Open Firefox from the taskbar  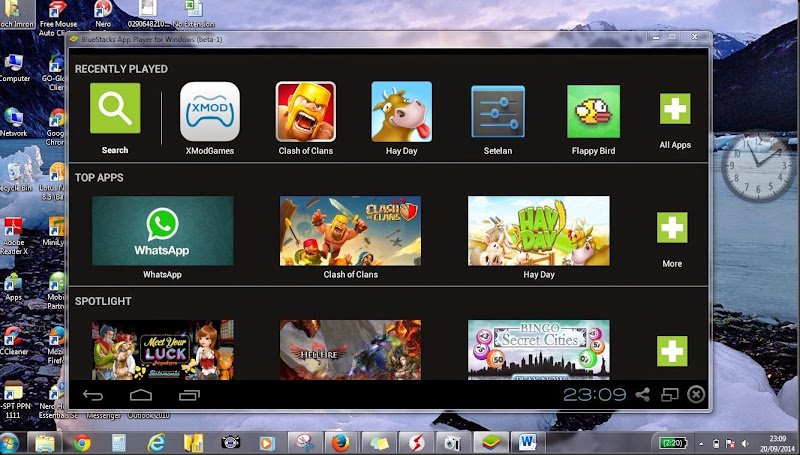pyautogui.click(x=341, y=443)
